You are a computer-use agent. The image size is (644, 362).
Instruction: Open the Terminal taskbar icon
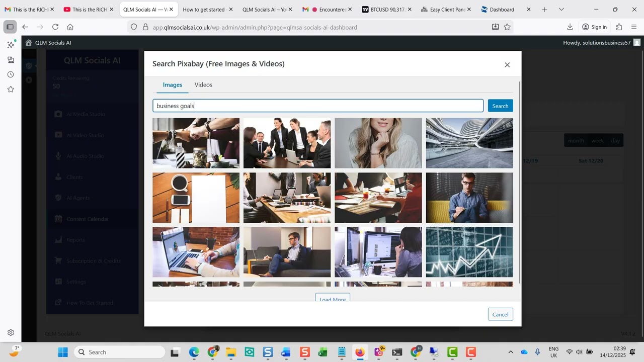click(397, 352)
